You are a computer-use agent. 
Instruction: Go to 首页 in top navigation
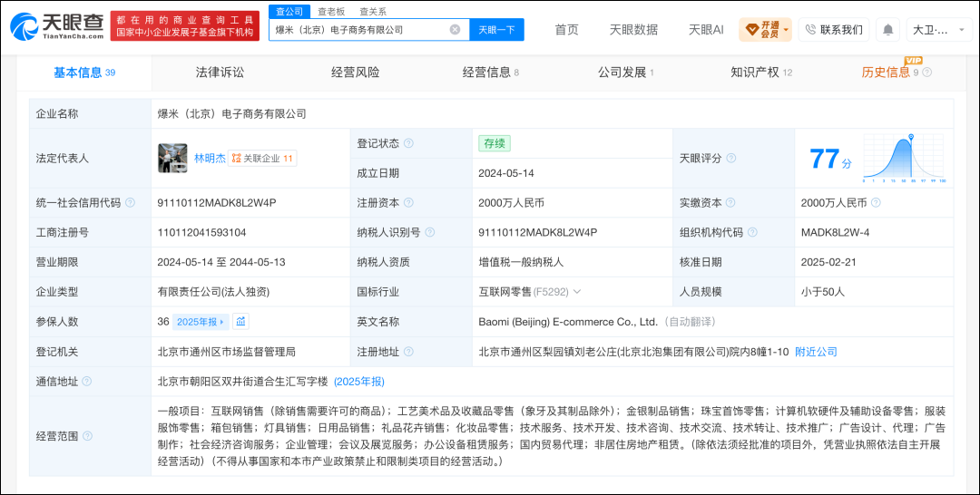[566, 29]
